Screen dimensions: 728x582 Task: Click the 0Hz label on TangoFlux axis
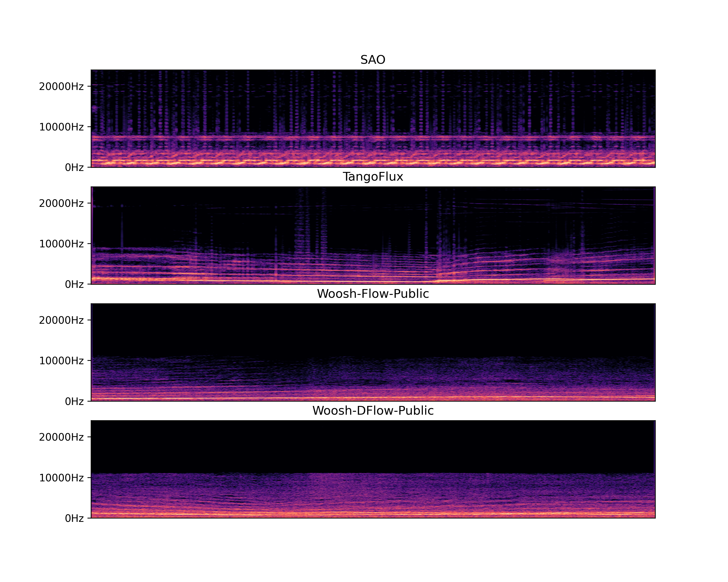[74, 284]
